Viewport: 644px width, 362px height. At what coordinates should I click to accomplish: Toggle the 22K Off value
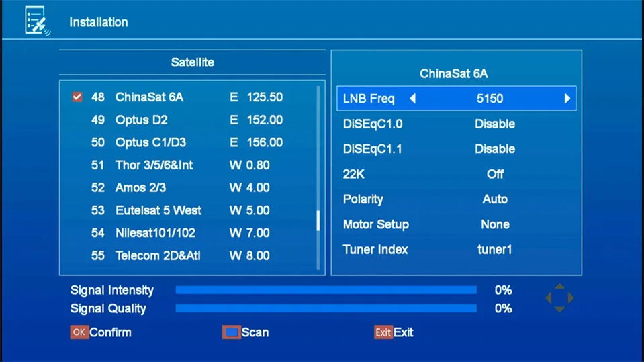(495, 174)
